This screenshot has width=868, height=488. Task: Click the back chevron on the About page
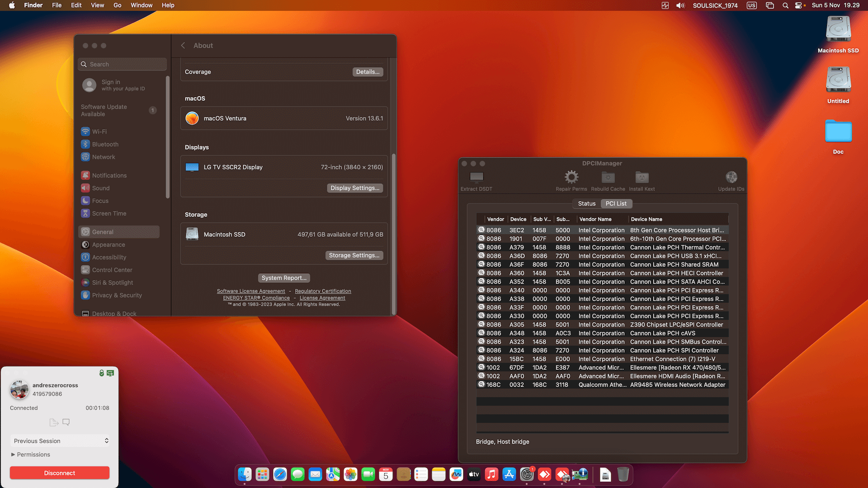tap(183, 45)
